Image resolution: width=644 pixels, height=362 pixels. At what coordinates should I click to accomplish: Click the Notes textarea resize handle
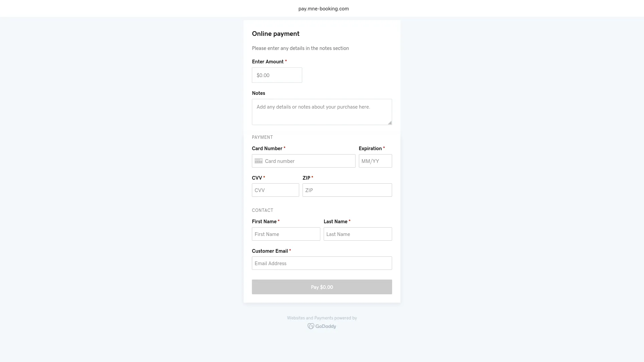390,123
